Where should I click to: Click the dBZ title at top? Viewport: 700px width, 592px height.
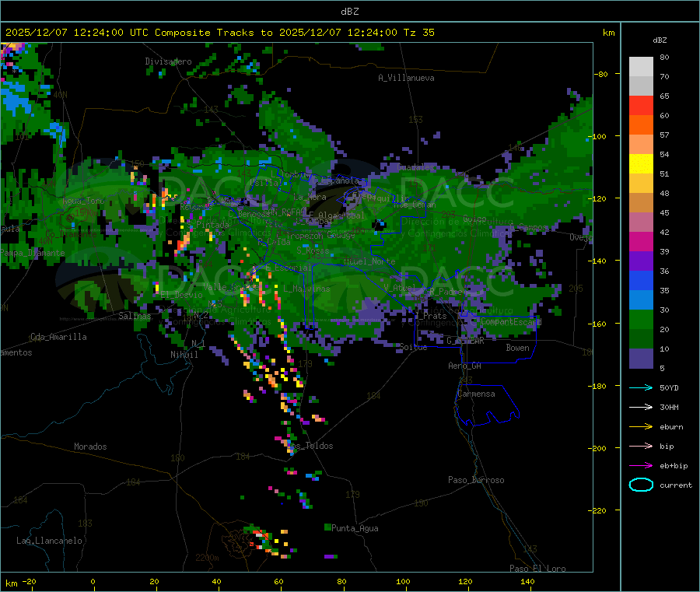(x=349, y=12)
